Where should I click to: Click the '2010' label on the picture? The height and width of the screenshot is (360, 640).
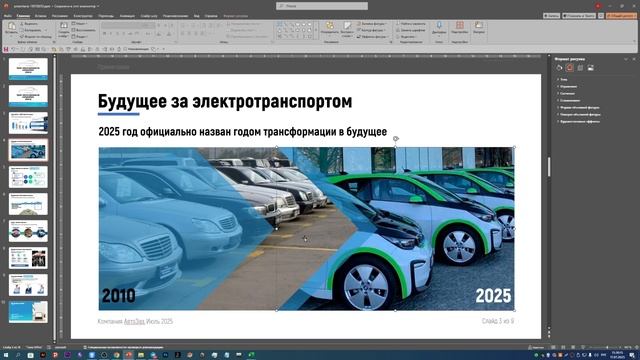(x=118, y=296)
